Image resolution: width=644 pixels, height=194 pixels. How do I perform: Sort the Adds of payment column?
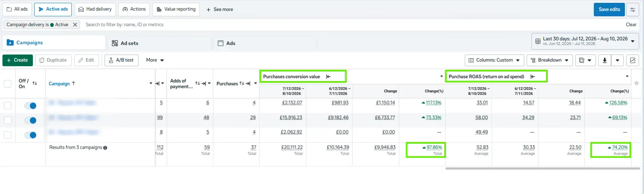[198, 84]
